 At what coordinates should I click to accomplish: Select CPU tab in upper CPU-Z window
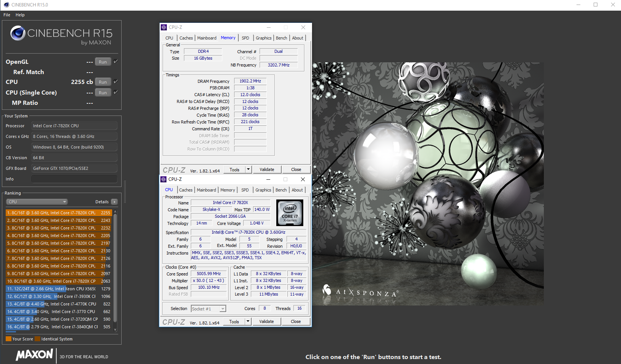(170, 38)
